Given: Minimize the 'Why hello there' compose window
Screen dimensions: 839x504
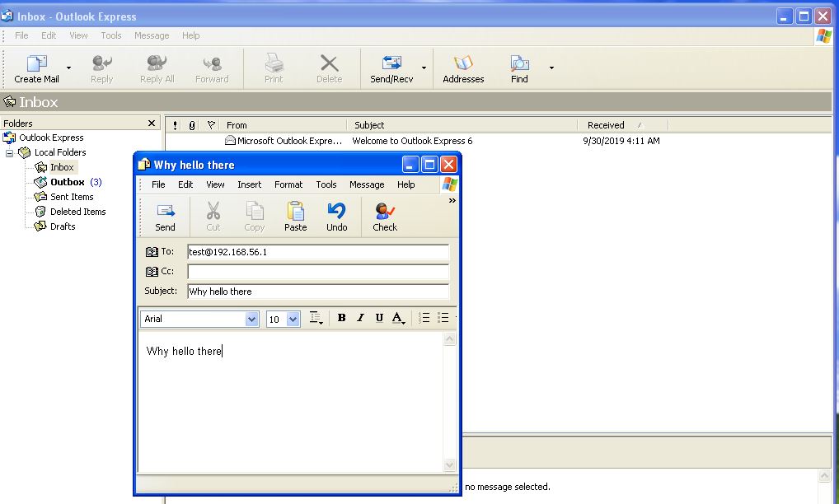Looking at the screenshot, I should (410, 165).
